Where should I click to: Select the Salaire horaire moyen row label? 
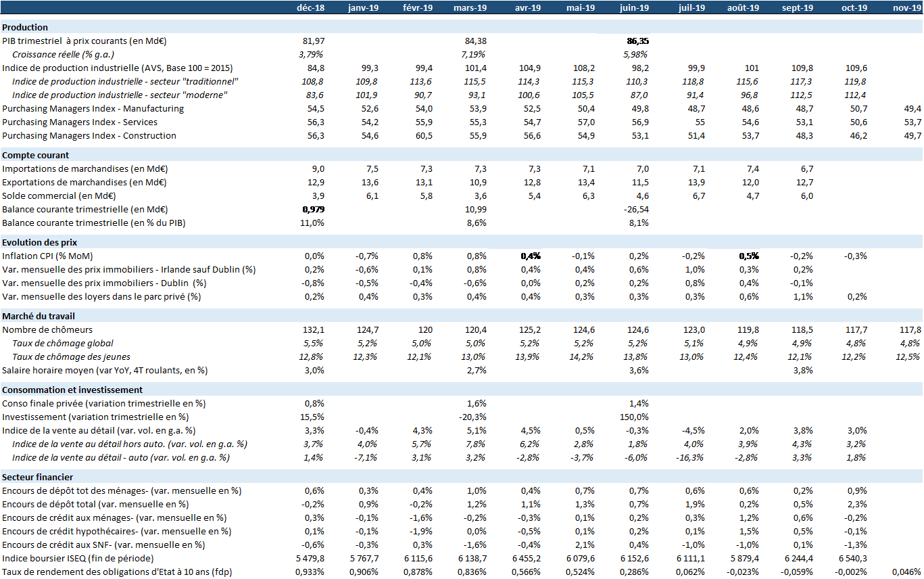pyautogui.click(x=105, y=370)
